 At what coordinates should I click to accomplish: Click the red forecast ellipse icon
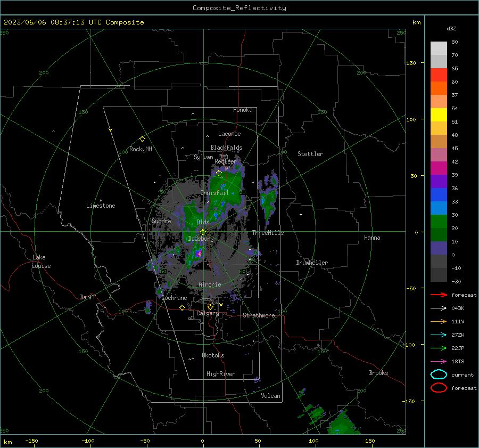439,388
